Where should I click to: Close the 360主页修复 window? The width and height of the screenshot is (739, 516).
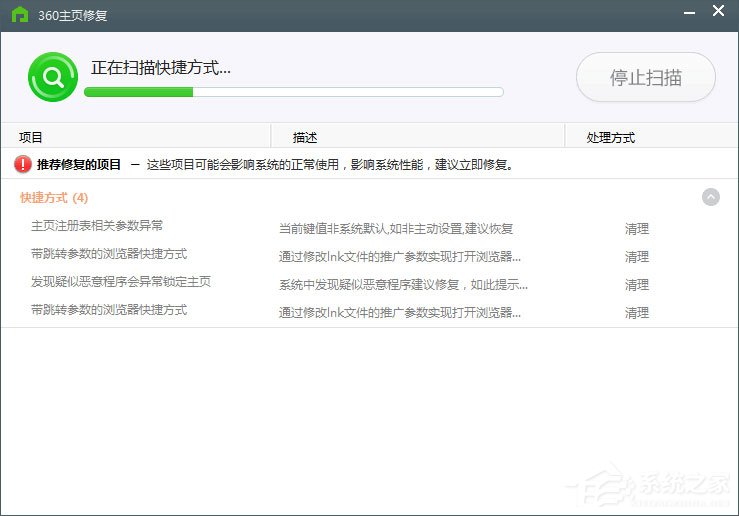pos(718,11)
